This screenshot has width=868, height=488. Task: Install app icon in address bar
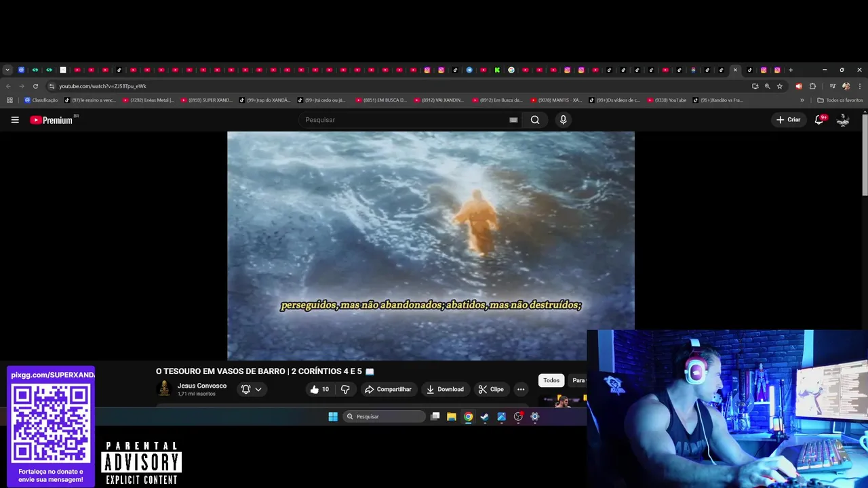click(x=755, y=86)
